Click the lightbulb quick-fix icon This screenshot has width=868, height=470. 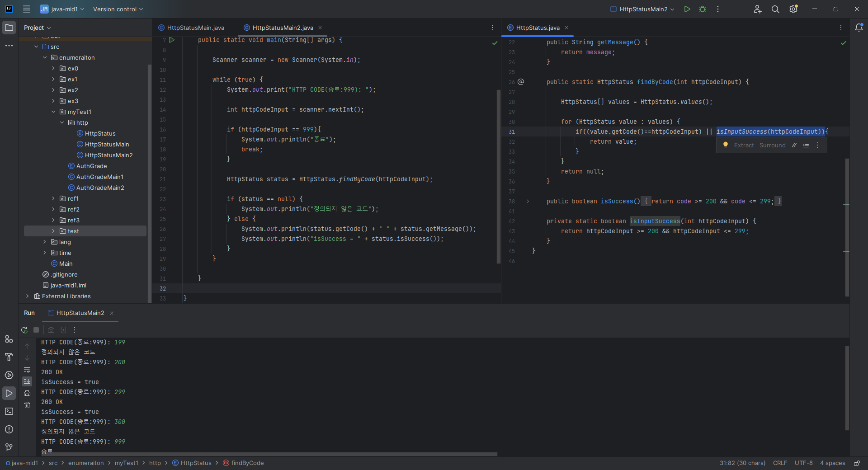point(726,145)
